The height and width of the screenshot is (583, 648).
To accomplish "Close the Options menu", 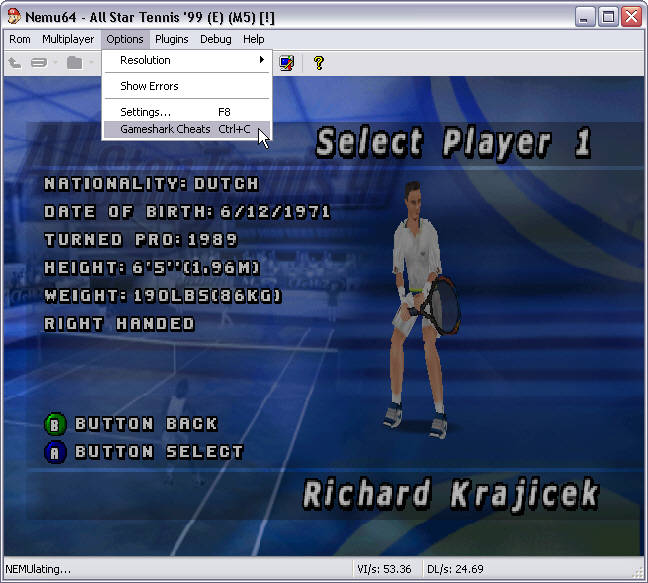I will click(125, 39).
